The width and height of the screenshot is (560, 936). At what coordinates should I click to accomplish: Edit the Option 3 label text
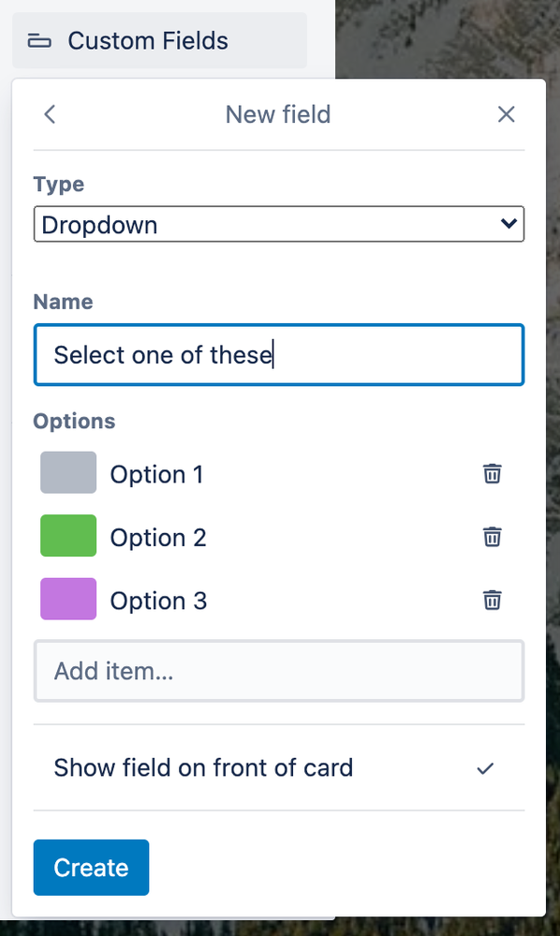[158, 601]
